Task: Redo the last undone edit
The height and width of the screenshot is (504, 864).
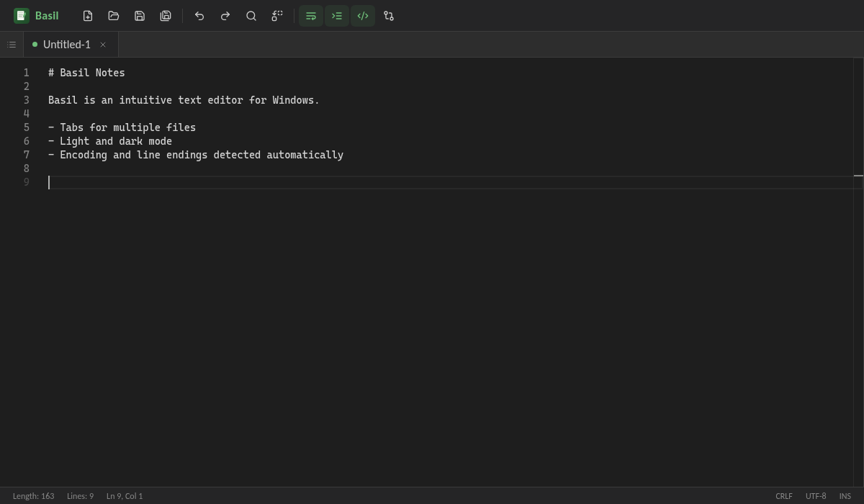Action: [x=225, y=16]
